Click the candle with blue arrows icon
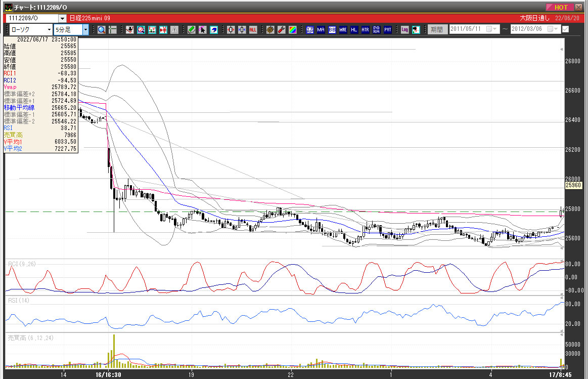This screenshot has height=379, width=588. pyautogui.click(x=242, y=30)
